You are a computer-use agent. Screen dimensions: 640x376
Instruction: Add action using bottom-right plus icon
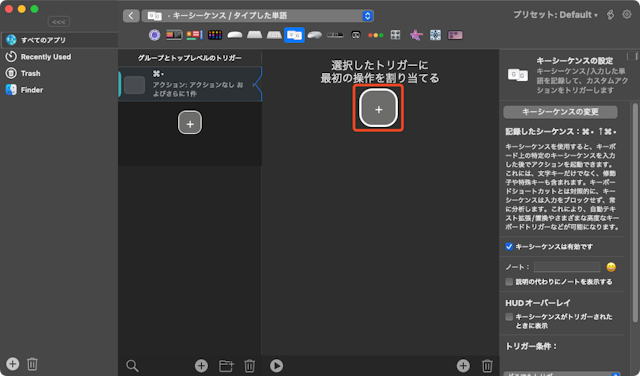[x=463, y=366]
